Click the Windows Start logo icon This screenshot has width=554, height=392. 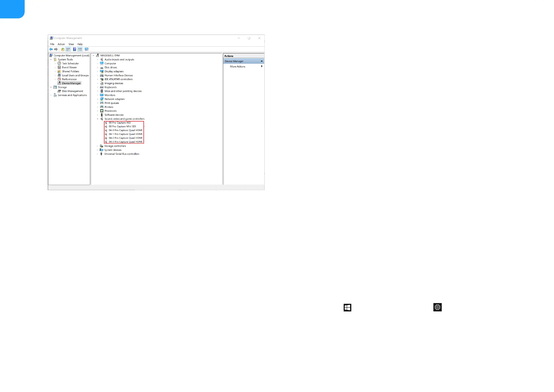coord(347,307)
